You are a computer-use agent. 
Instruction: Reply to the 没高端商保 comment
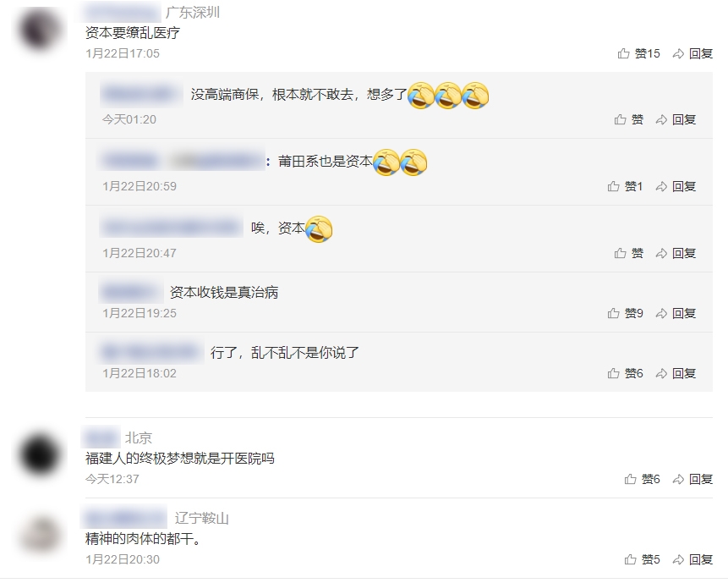pyautogui.click(x=676, y=119)
